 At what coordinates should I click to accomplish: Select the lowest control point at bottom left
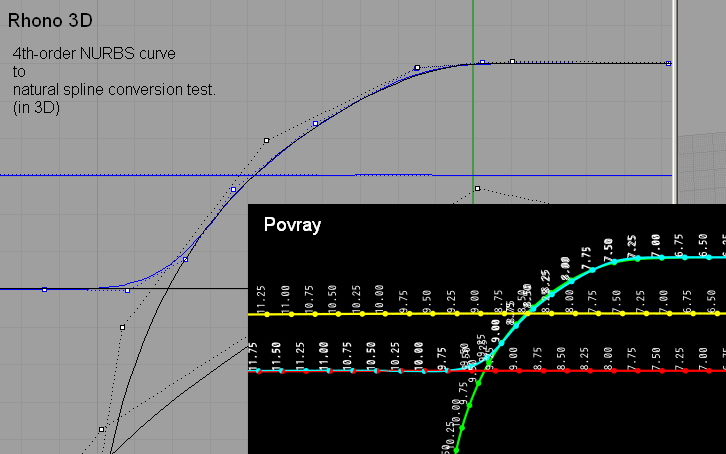click(102, 429)
